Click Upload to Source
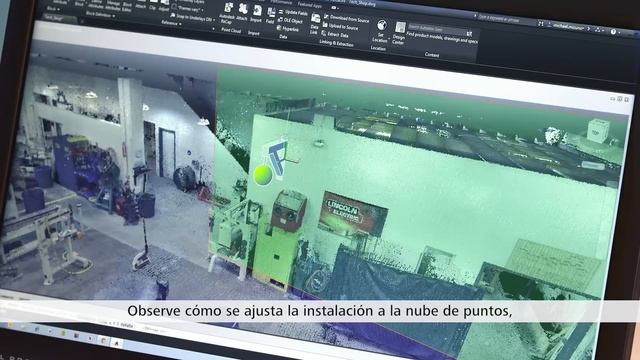640x360 pixels. [340, 27]
